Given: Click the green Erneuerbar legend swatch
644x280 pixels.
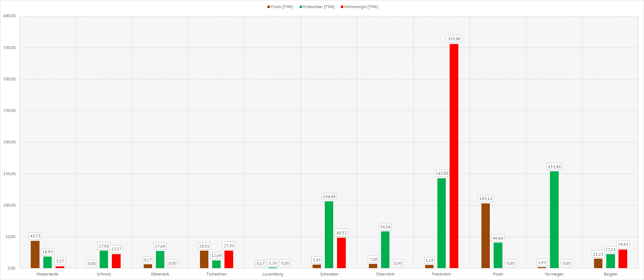Looking at the screenshot, I should click(x=301, y=7).
